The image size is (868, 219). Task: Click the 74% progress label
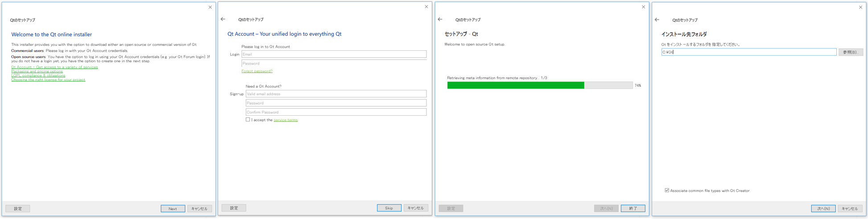pos(638,85)
